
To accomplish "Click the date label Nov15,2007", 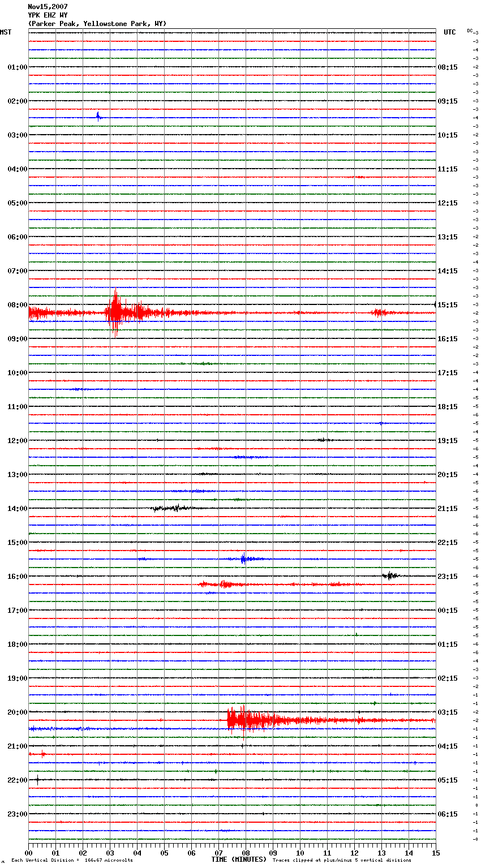I will click(x=48, y=7).
